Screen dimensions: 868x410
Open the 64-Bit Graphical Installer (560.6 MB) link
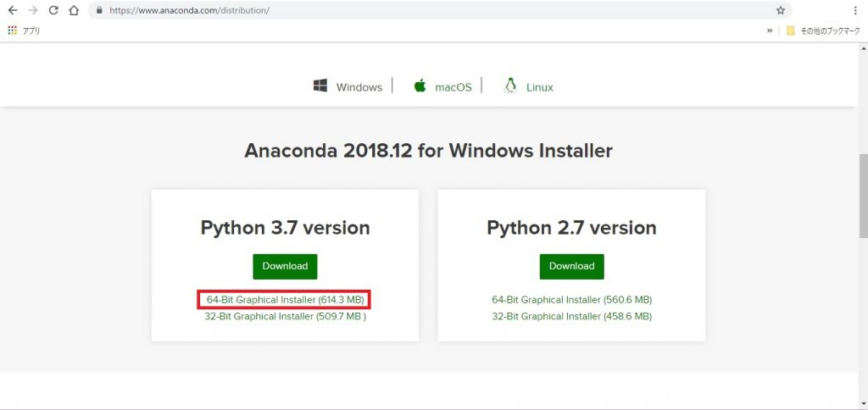click(572, 300)
